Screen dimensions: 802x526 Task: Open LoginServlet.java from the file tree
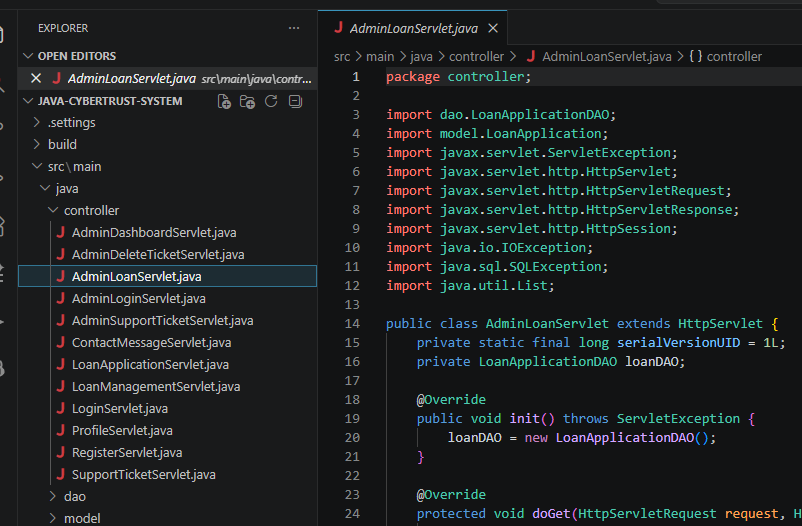pos(119,408)
